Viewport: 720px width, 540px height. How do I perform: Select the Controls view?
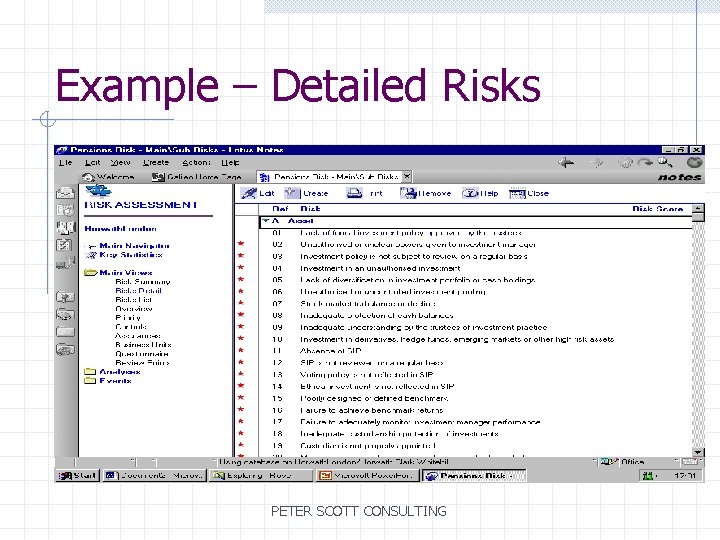pyautogui.click(x=131, y=326)
